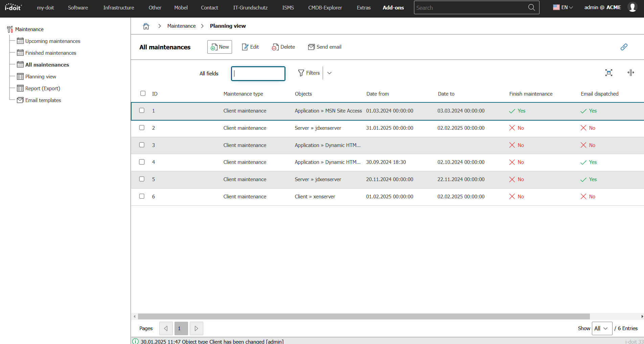Open the ISMS menu
The height and width of the screenshot is (344, 644).
click(x=288, y=7)
